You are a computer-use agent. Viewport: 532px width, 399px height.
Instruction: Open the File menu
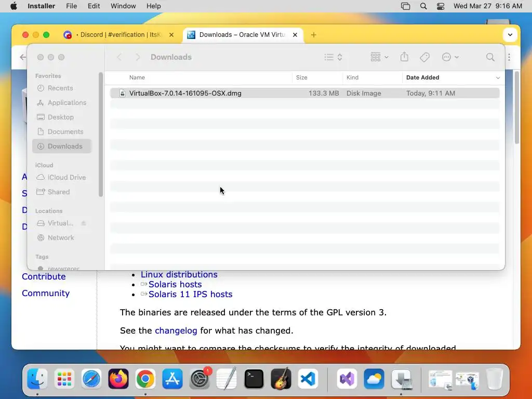[71, 6]
